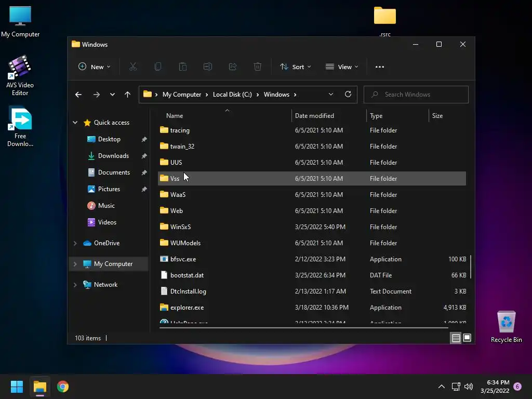Click the Rename icon in toolbar
Screen dimensions: 532x399
click(208, 67)
